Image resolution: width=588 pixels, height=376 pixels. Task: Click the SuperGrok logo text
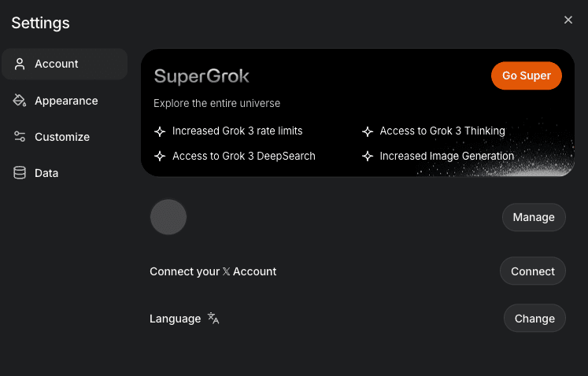tap(202, 76)
